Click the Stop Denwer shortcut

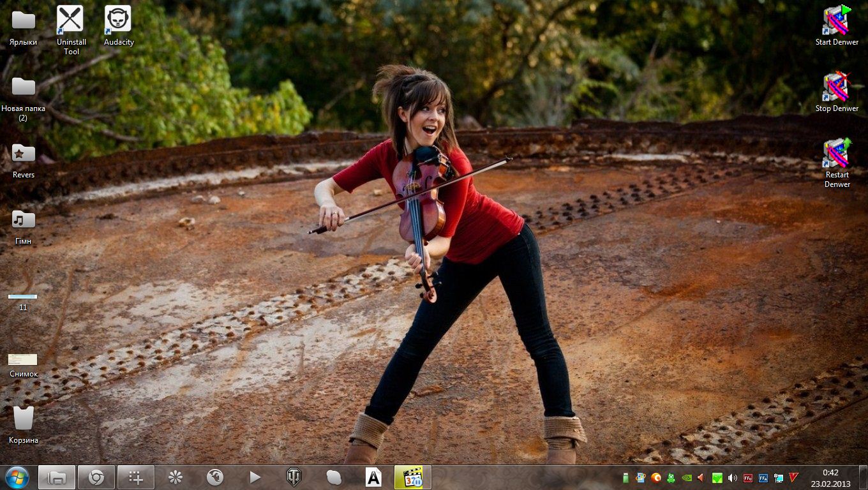(x=837, y=91)
